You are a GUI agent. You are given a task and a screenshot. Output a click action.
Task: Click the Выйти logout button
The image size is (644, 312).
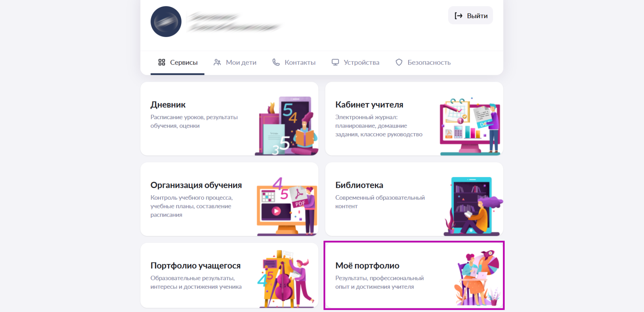[471, 16]
